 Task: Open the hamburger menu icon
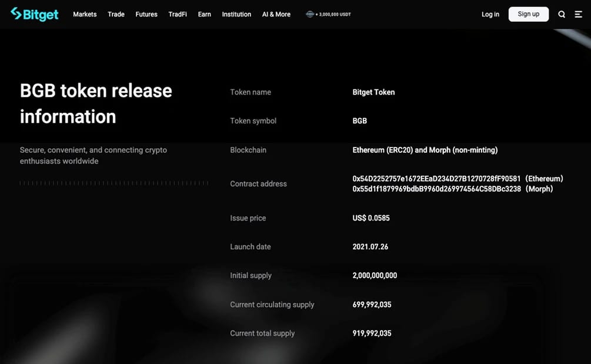[x=578, y=14]
